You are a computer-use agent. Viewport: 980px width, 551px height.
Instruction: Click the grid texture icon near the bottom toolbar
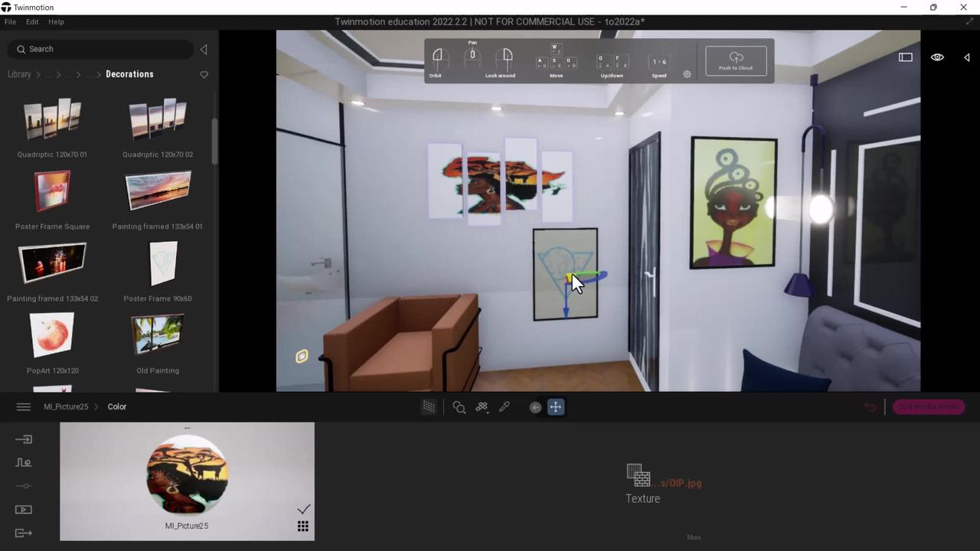click(x=428, y=406)
